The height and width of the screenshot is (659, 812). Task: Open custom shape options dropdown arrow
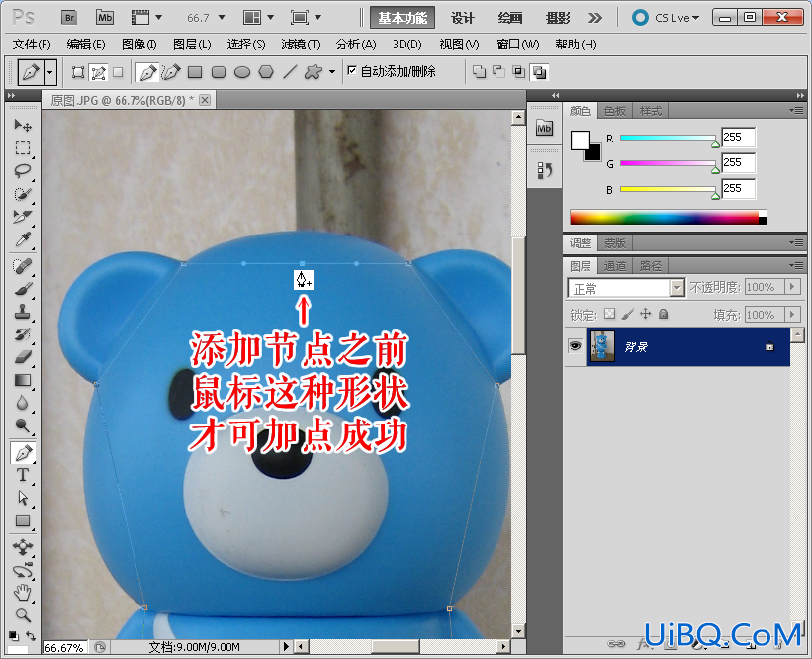click(x=332, y=72)
